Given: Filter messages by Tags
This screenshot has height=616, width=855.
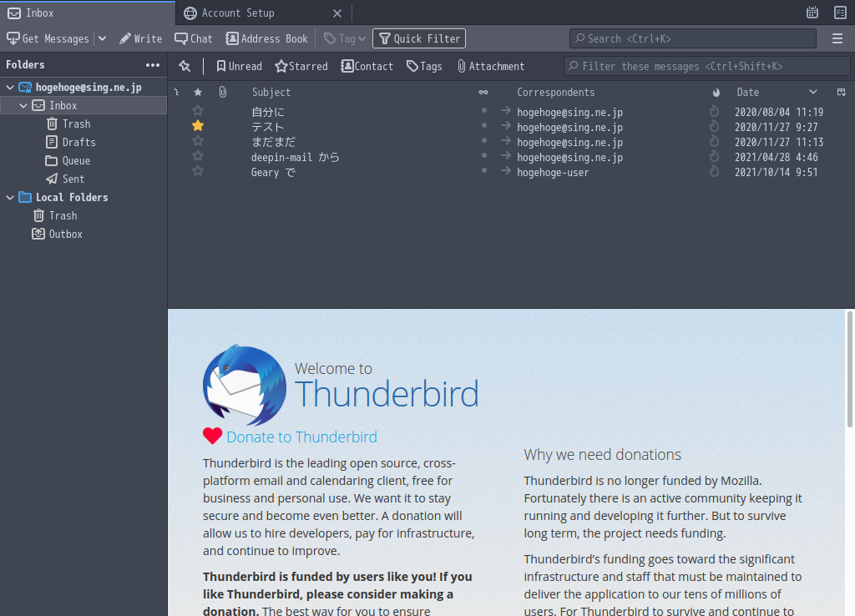Looking at the screenshot, I should [424, 66].
